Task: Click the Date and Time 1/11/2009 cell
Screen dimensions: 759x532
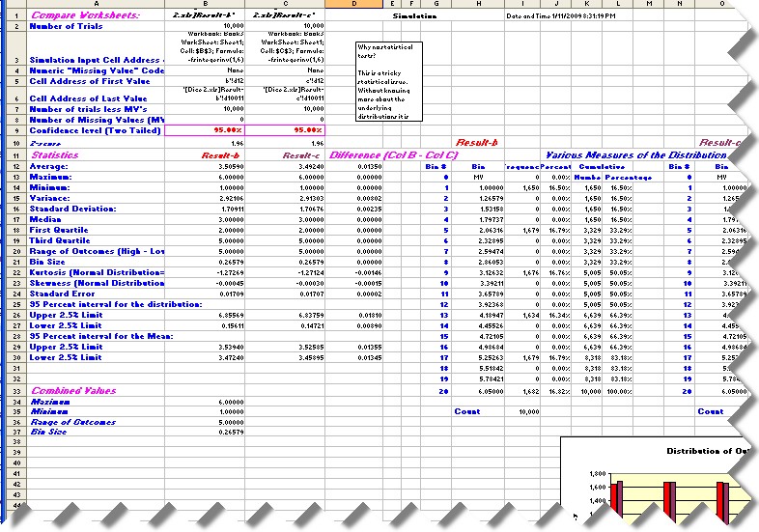Action: pyautogui.click(x=561, y=16)
